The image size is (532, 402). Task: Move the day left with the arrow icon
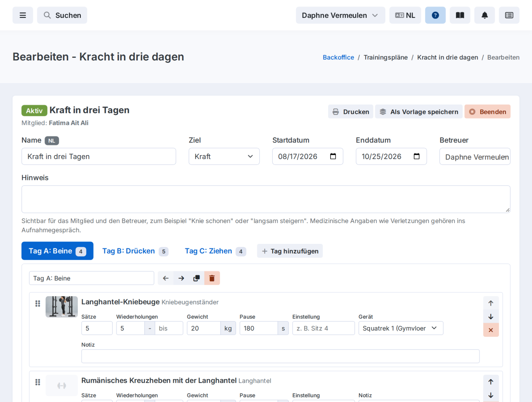point(166,278)
